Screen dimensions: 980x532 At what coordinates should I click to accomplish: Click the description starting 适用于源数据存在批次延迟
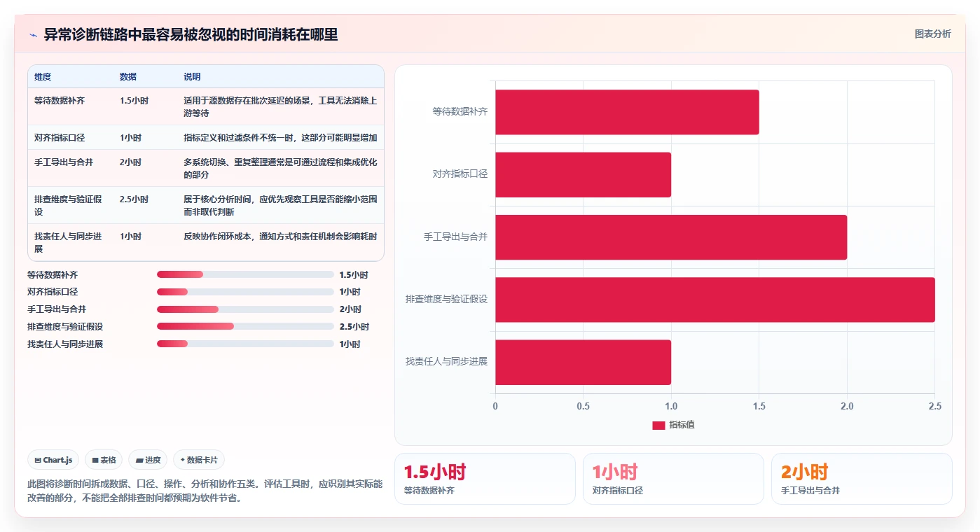(x=280, y=106)
